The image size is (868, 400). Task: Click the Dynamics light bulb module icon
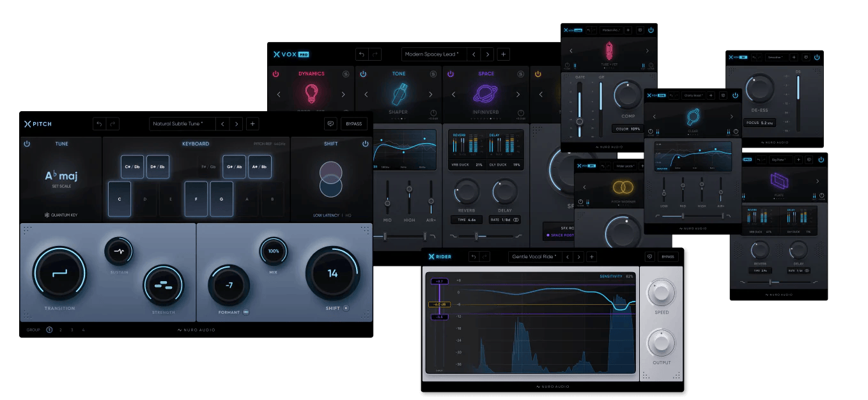pyautogui.click(x=311, y=95)
